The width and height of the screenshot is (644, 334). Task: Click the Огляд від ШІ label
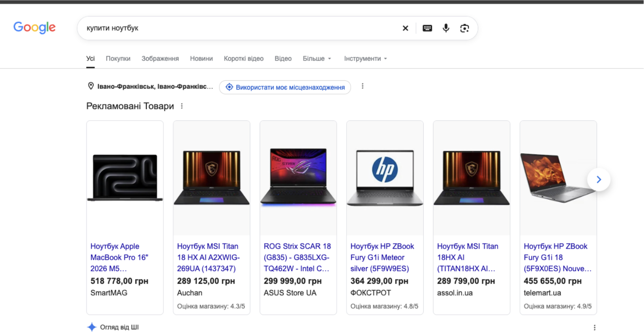click(119, 327)
